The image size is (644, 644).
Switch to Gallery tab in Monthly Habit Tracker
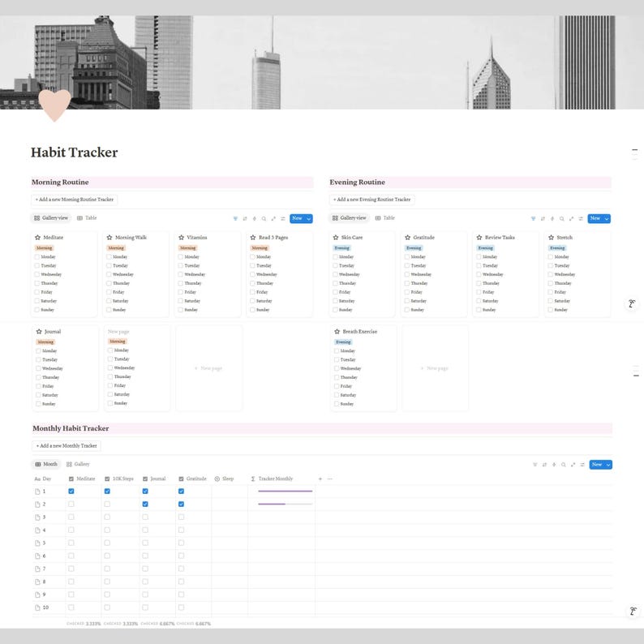(x=78, y=464)
